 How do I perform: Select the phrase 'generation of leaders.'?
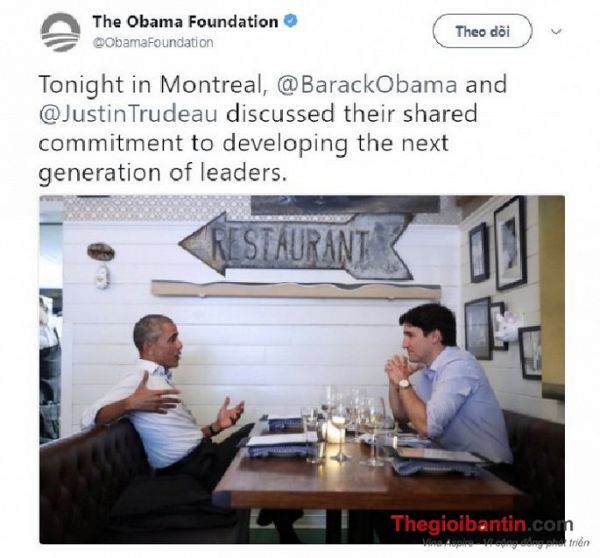pyautogui.click(x=163, y=173)
